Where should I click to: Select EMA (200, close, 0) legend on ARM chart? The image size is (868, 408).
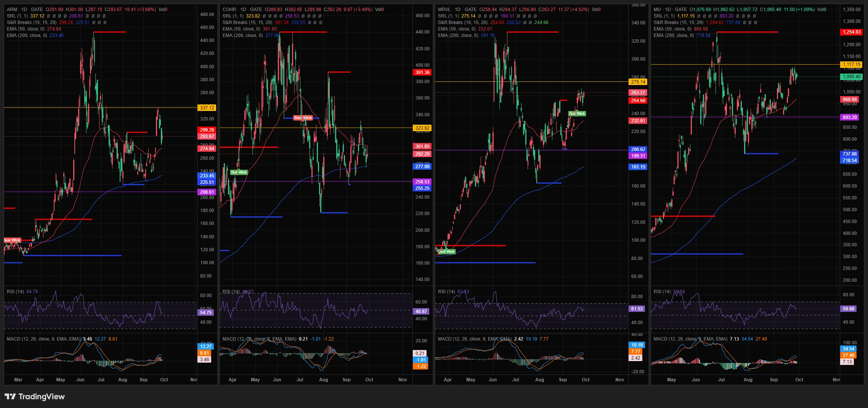click(x=27, y=35)
